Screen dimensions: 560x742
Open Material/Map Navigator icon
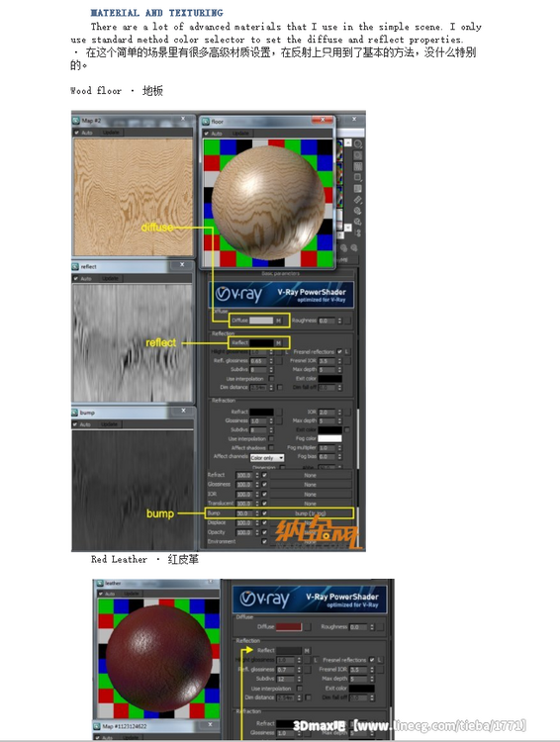(x=358, y=232)
